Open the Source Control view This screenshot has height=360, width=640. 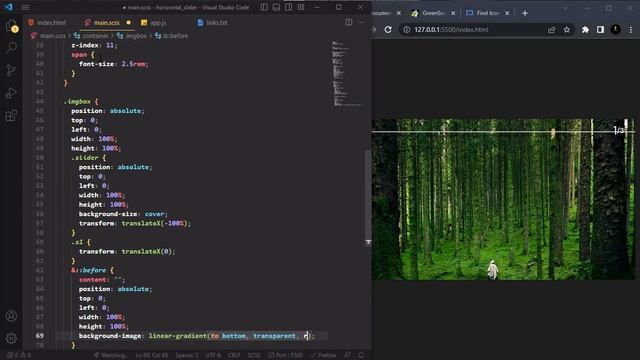click(x=11, y=70)
